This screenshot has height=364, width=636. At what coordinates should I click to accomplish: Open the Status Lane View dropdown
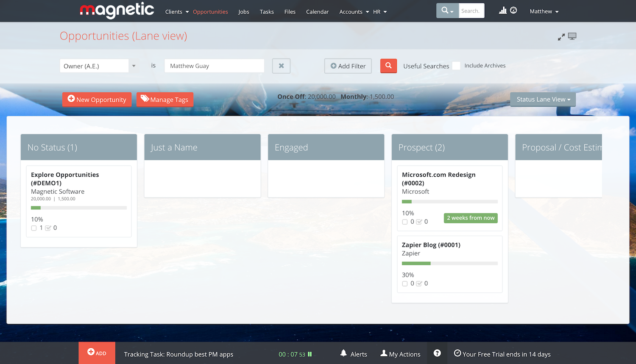pos(543,99)
